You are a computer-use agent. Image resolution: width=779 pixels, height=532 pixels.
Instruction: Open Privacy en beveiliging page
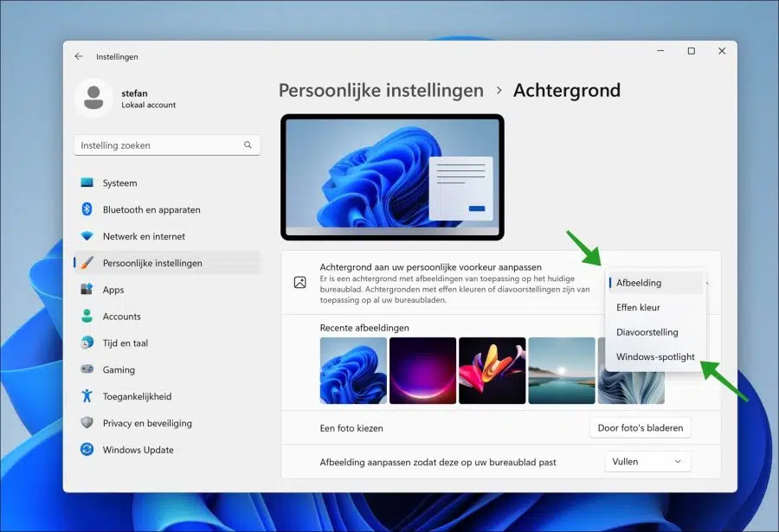tap(167, 423)
